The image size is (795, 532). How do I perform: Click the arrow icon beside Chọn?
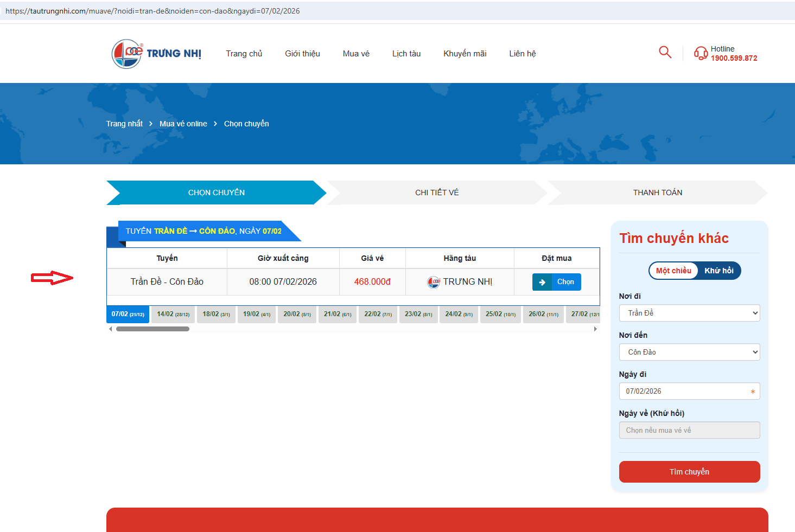[542, 282]
